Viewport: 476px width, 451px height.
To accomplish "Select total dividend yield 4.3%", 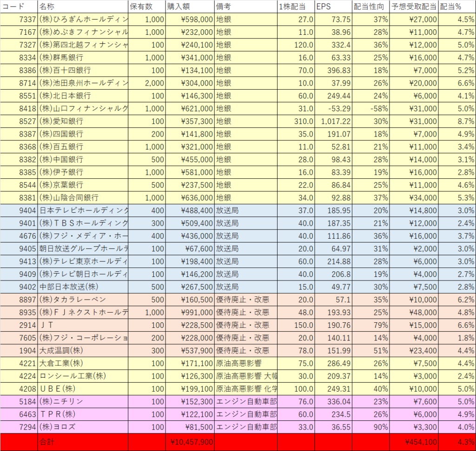I will 466,442.
